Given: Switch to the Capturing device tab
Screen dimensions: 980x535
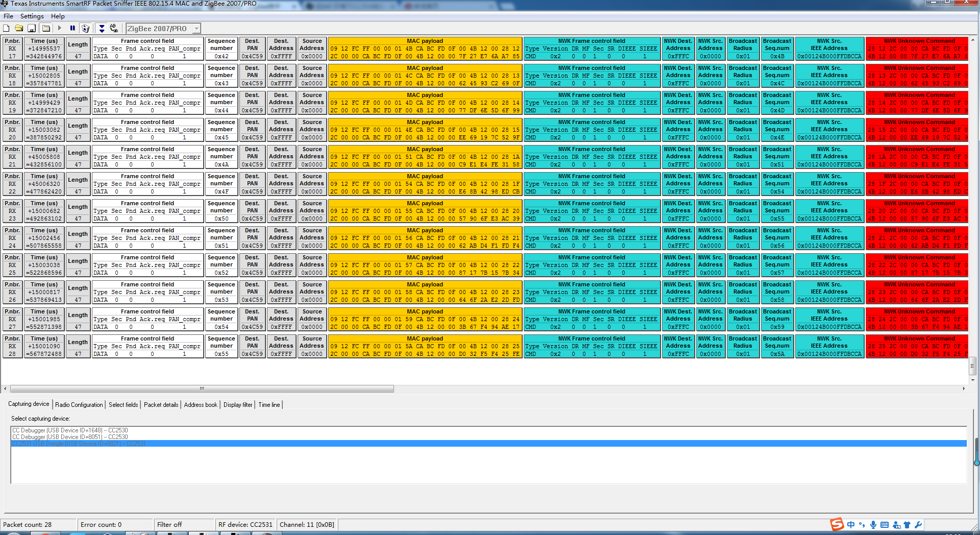Looking at the screenshot, I should point(29,404).
